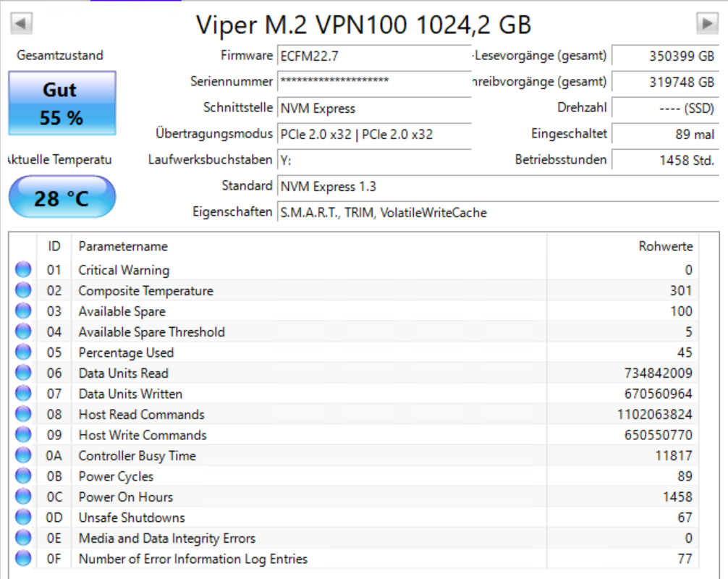Click the Viper M.2 VPN100 1024,2 GB title
The image size is (728, 579).
[x=363, y=25]
